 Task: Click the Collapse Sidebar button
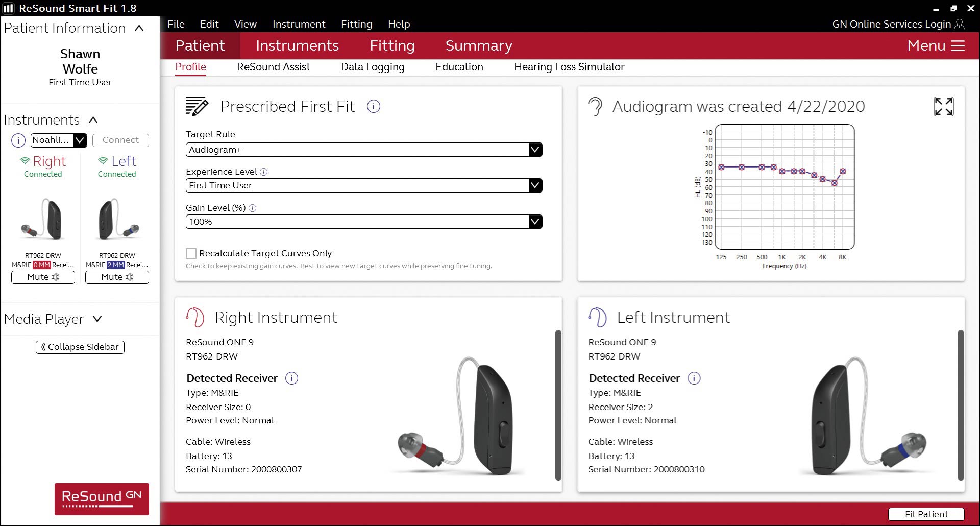(80, 347)
